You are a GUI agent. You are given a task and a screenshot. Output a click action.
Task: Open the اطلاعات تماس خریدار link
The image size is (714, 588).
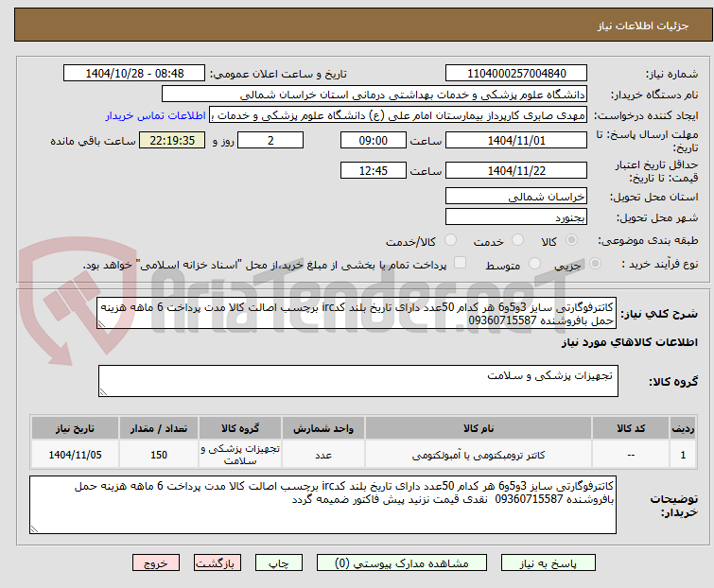(x=156, y=115)
